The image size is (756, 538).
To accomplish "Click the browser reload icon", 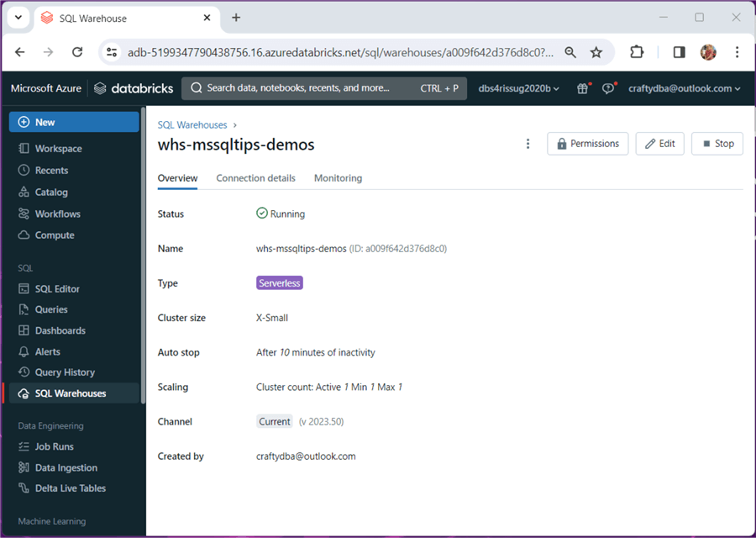I will [x=77, y=52].
